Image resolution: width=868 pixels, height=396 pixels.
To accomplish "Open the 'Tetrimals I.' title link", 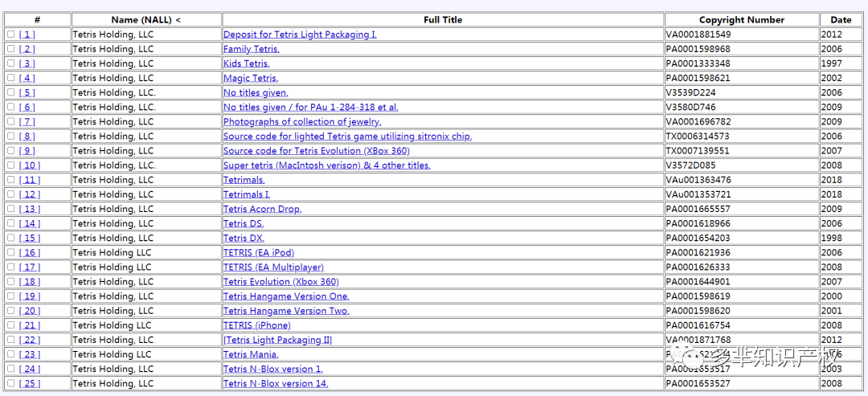I will coord(247,194).
